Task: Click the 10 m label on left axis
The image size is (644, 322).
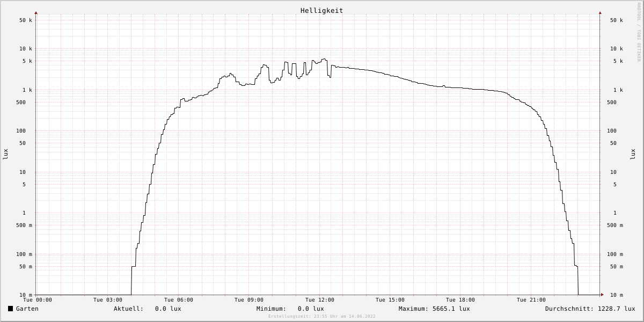Action: click(26, 295)
